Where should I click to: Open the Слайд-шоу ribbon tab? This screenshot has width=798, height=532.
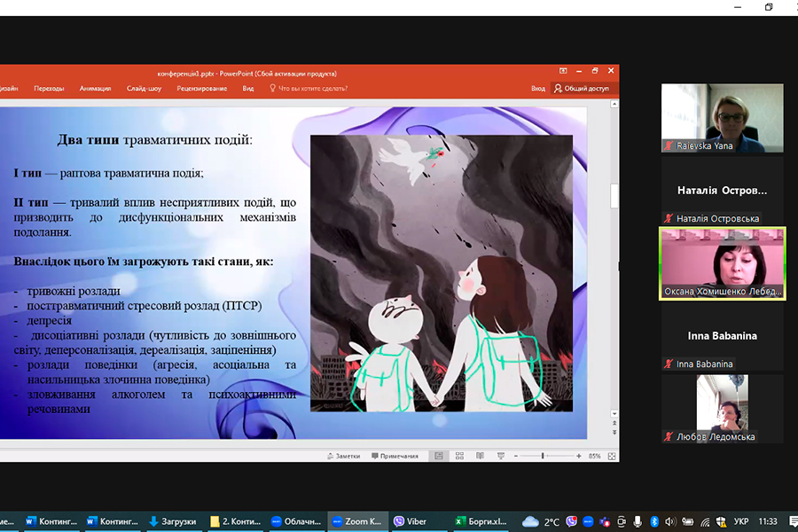[x=144, y=89]
